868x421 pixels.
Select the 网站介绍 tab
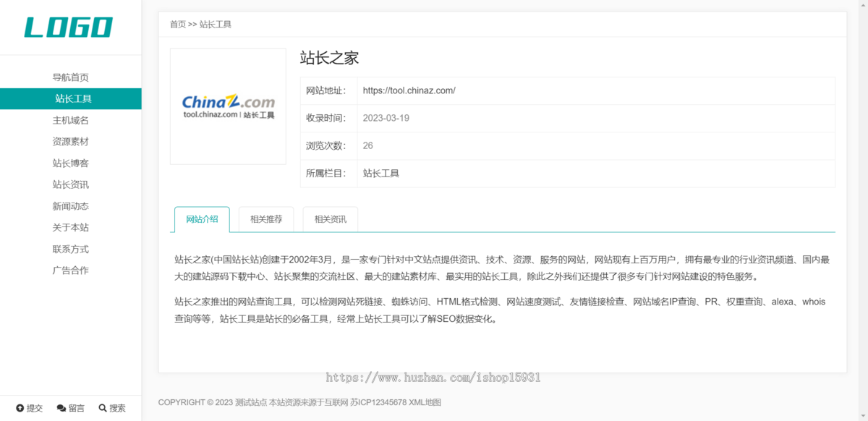pos(202,218)
